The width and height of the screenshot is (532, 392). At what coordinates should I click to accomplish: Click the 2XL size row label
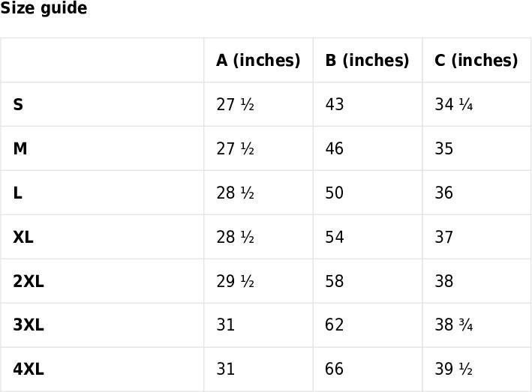(x=29, y=281)
